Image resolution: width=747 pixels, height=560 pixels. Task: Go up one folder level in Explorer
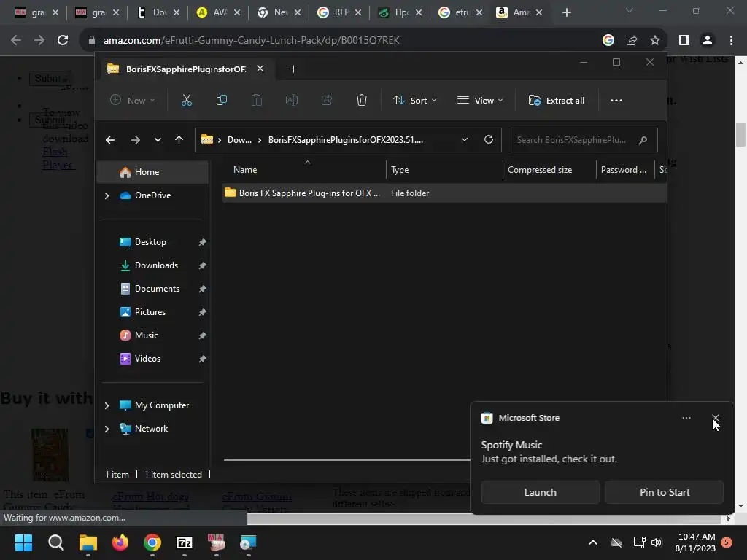coord(179,140)
